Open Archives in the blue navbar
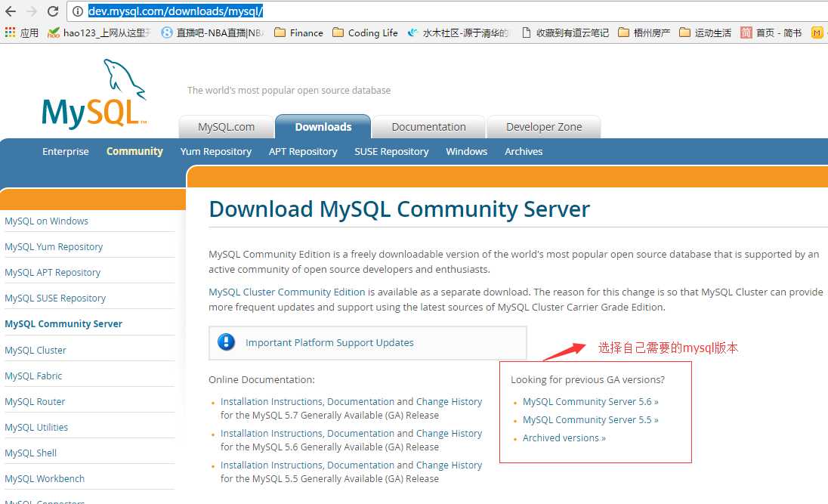 pos(524,151)
